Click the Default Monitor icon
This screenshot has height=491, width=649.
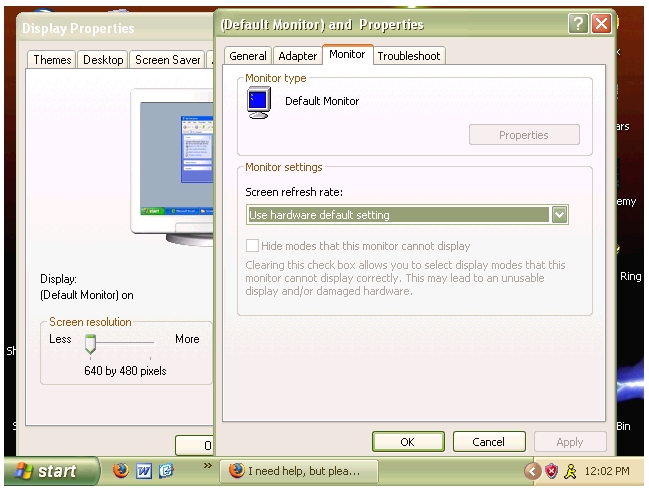coord(258,103)
